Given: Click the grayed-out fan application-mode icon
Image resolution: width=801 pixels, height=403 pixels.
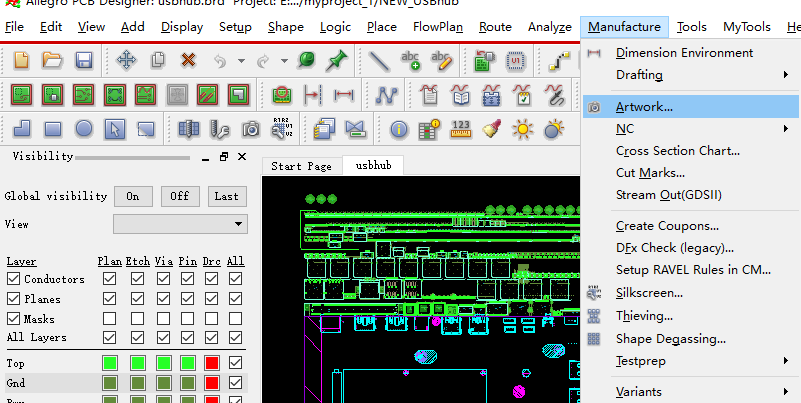Looking at the screenshot, I should point(176,95).
